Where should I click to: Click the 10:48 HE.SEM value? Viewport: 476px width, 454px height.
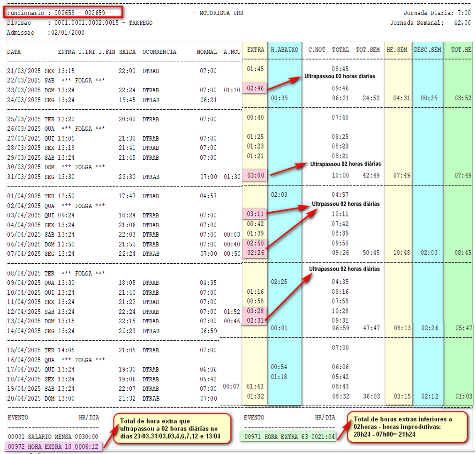tap(401, 253)
